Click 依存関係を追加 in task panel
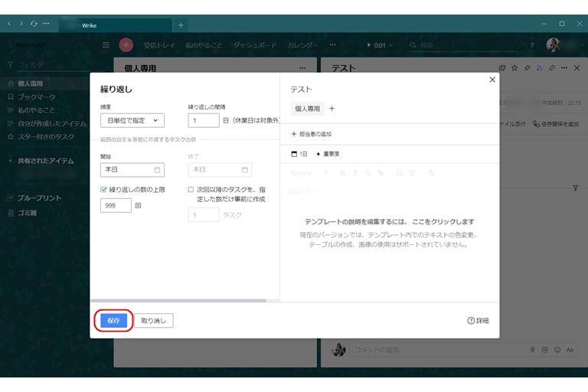Image resolution: width=588 pixels, height=392 pixels. (x=556, y=124)
